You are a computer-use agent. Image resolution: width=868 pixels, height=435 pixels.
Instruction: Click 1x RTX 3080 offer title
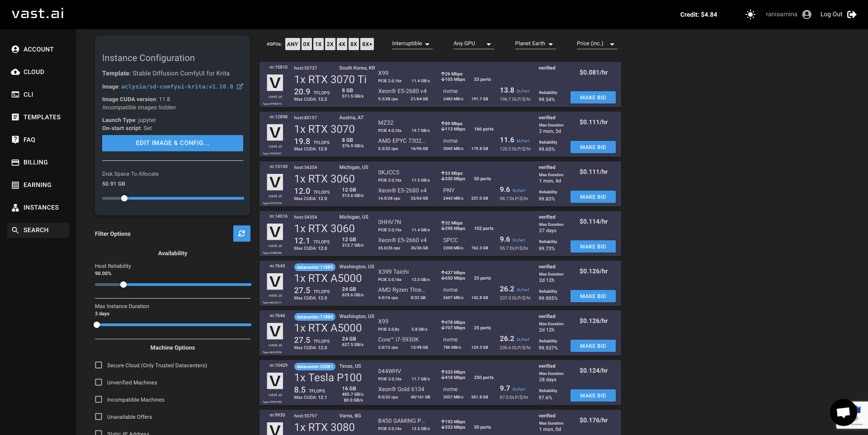pos(325,427)
